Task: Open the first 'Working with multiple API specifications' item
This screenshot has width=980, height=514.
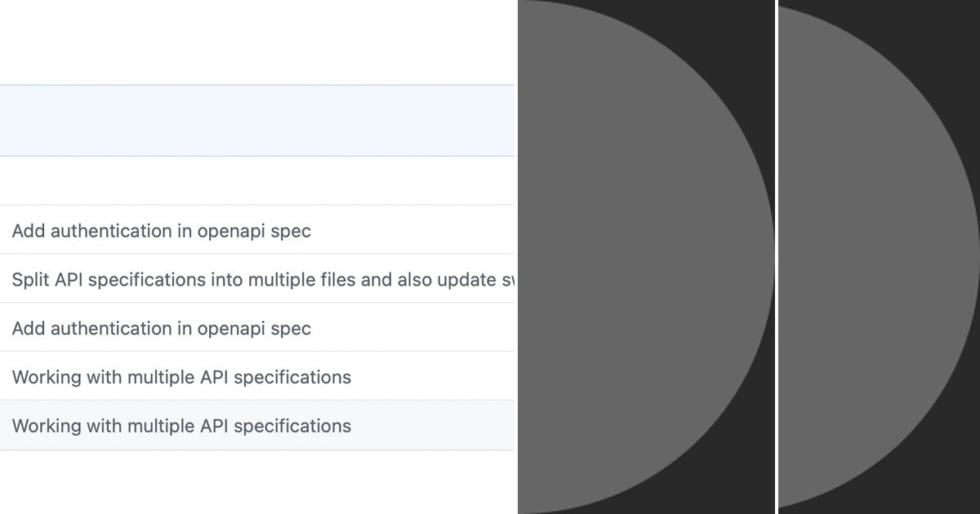Action: pos(181,377)
